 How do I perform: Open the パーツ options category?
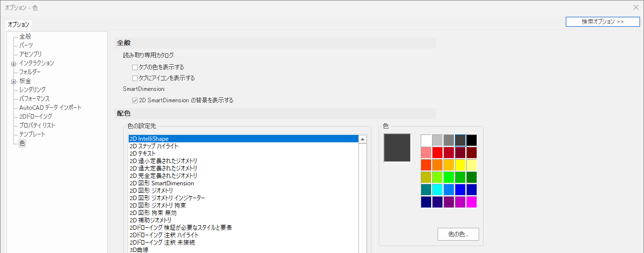point(26,45)
